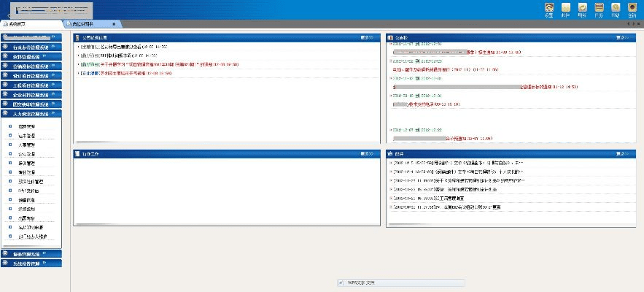Click the top toolbar icon left of 注销
The height and width of the screenshot is (292, 644).
pos(615,9)
